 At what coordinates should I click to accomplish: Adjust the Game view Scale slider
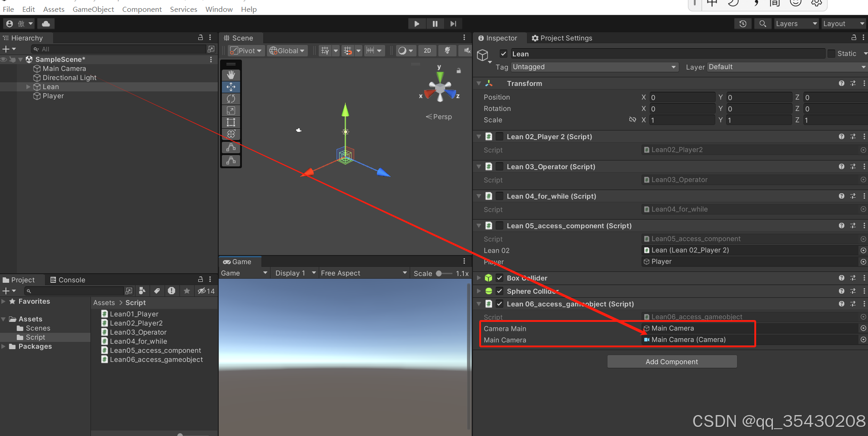click(x=444, y=273)
